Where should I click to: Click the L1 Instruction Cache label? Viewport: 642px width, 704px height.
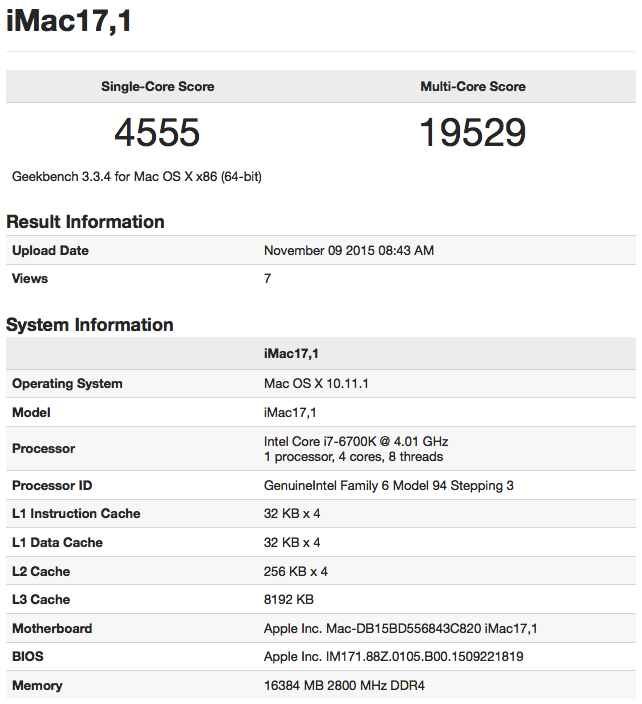76,514
